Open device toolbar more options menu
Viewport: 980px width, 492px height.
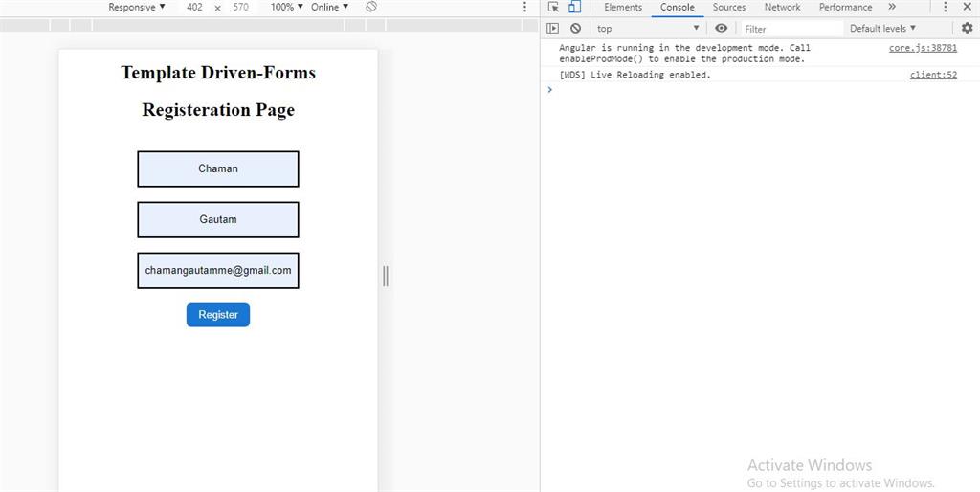point(525,7)
